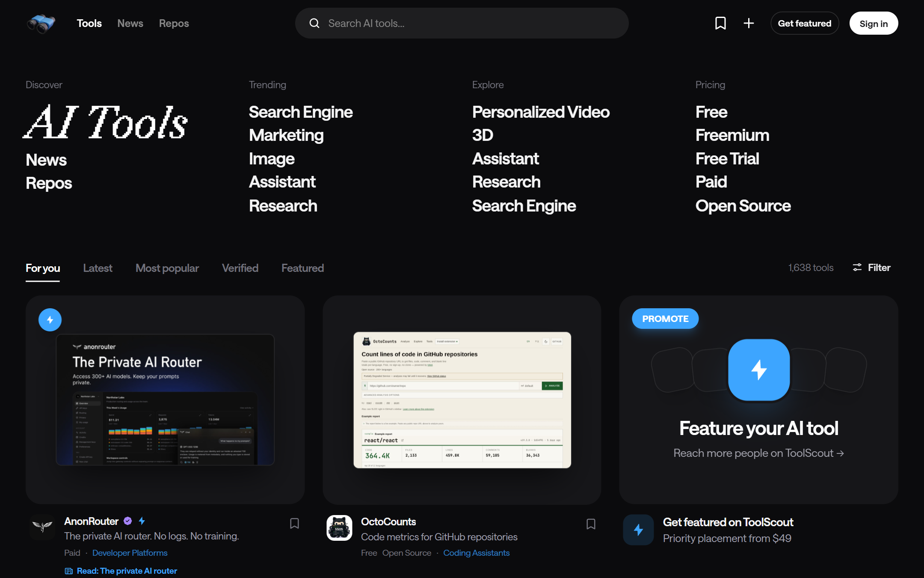The image size is (924, 578).
Task: Click the large blue lightning tile
Action: pos(759,370)
